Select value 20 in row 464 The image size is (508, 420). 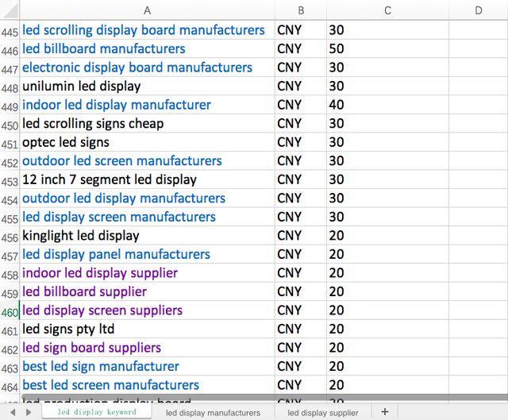(388, 385)
